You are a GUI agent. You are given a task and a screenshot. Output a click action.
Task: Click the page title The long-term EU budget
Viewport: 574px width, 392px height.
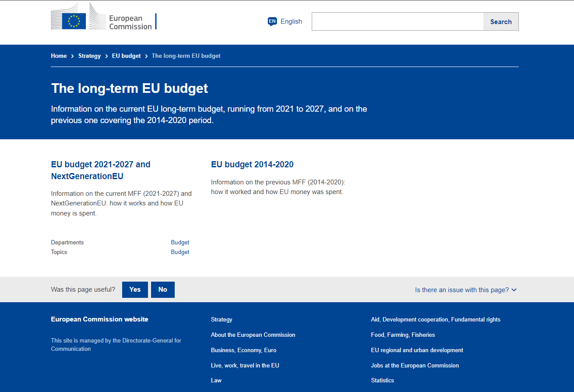[130, 88]
